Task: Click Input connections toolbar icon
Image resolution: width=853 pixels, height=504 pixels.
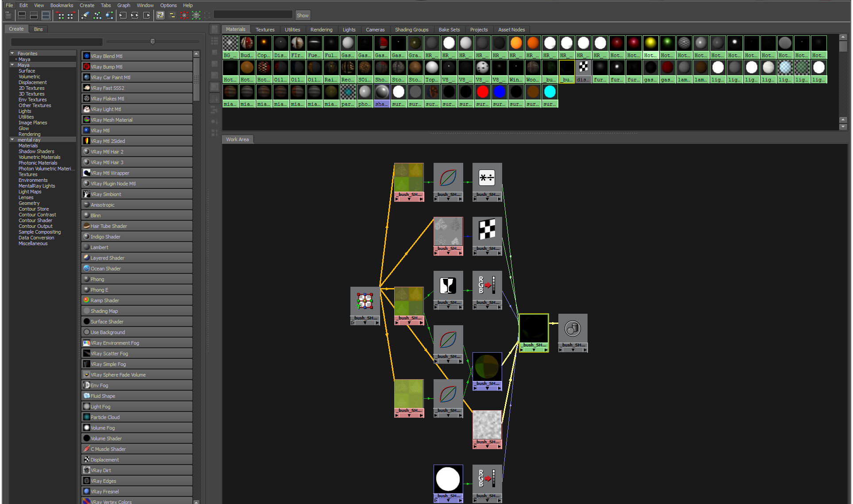Action: [x=123, y=15]
